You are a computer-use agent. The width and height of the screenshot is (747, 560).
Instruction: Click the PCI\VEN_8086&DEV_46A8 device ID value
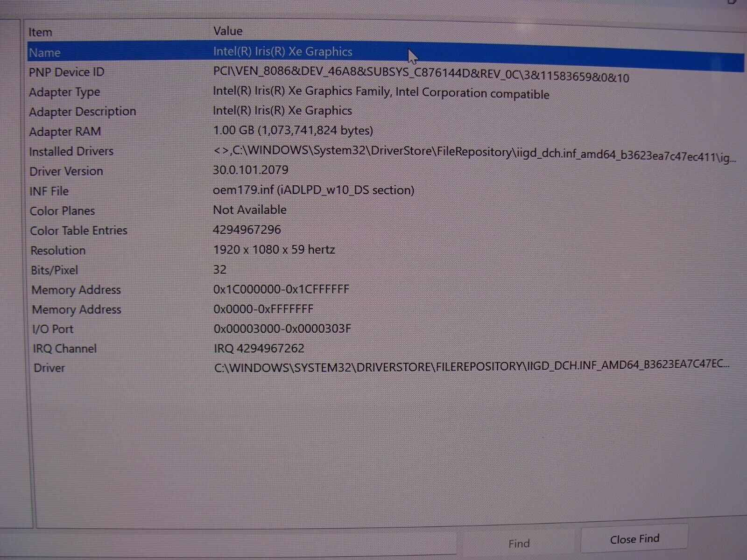tap(421, 74)
